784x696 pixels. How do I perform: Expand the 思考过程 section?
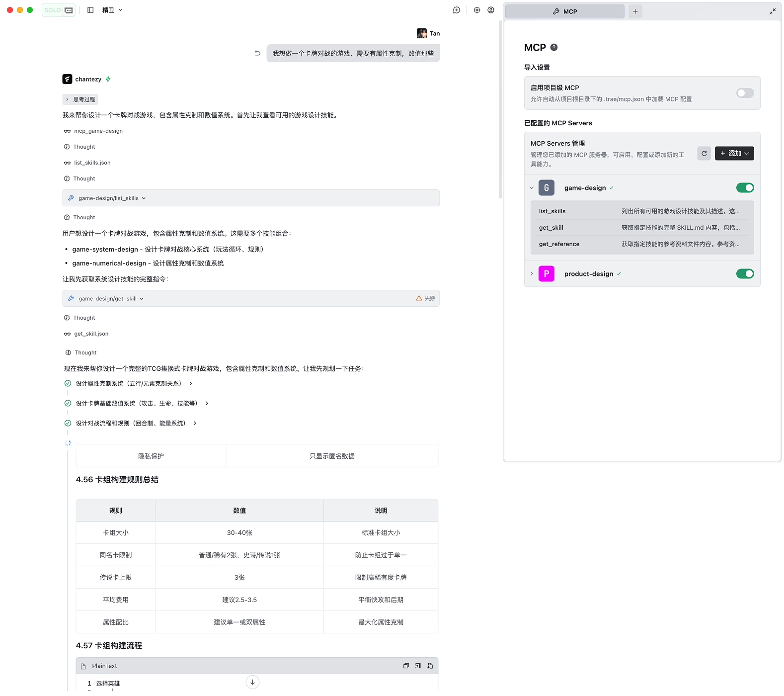click(x=80, y=99)
